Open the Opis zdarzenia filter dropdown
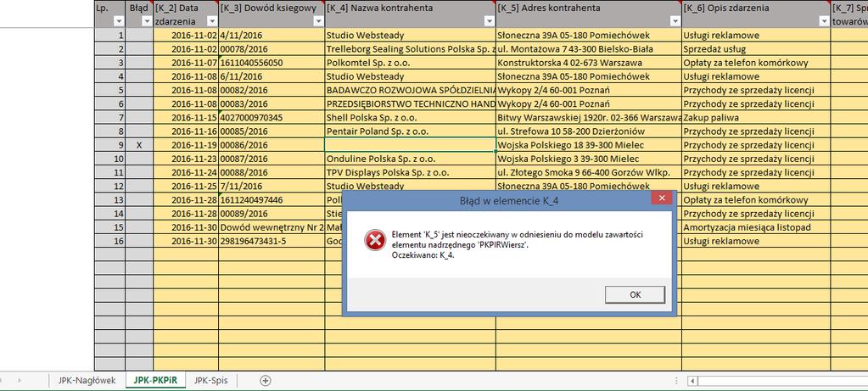Viewport: 868px width, 391px height. pyautogui.click(x=823, y=21)
